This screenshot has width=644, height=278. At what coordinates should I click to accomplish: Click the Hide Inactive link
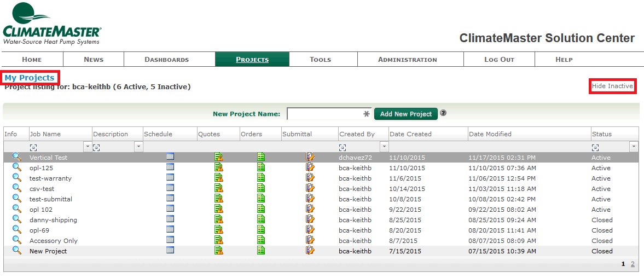click(612, 86)
